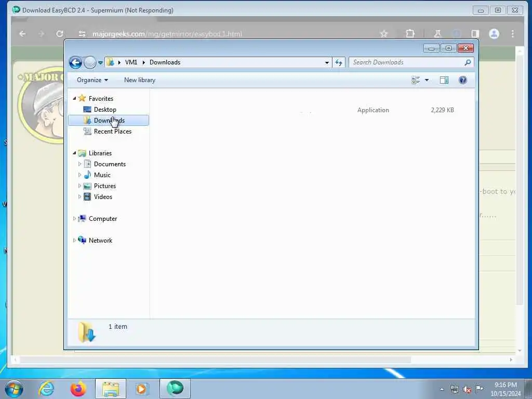The width and height of the screenshot is (532, 399).
Task: Show hidden tray icons arrow
Action: pyautogui.click(x=442, y=390)
